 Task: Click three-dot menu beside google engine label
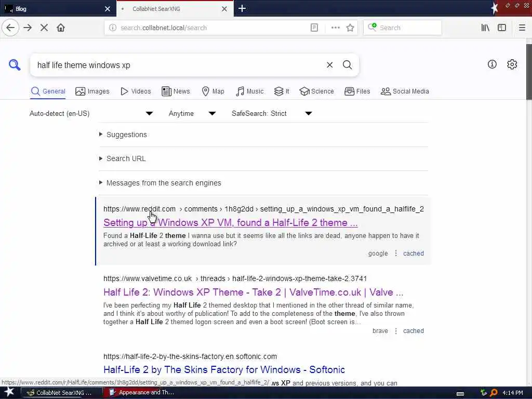coord(395,254)
